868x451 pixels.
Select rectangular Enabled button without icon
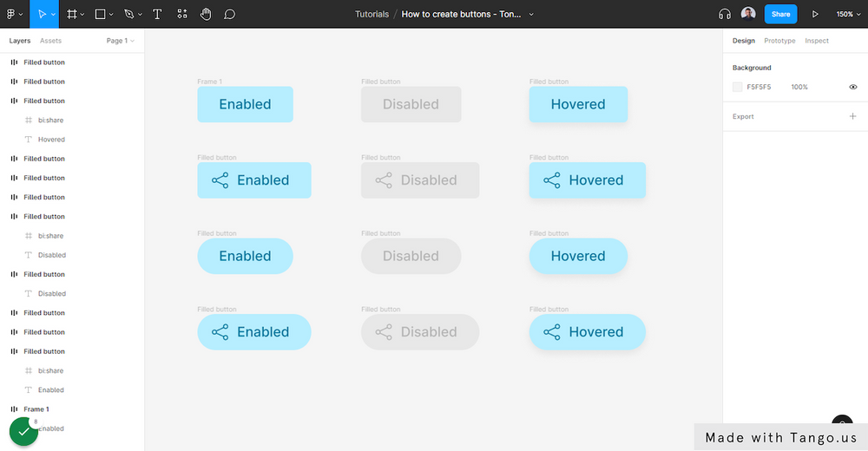[x=246, y=104]
